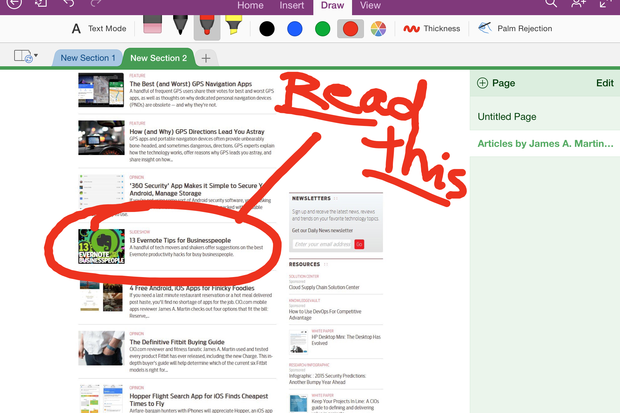Pick the black ink color
The height and width of the screenshot is (413, 620).
(x=267, y=29)
